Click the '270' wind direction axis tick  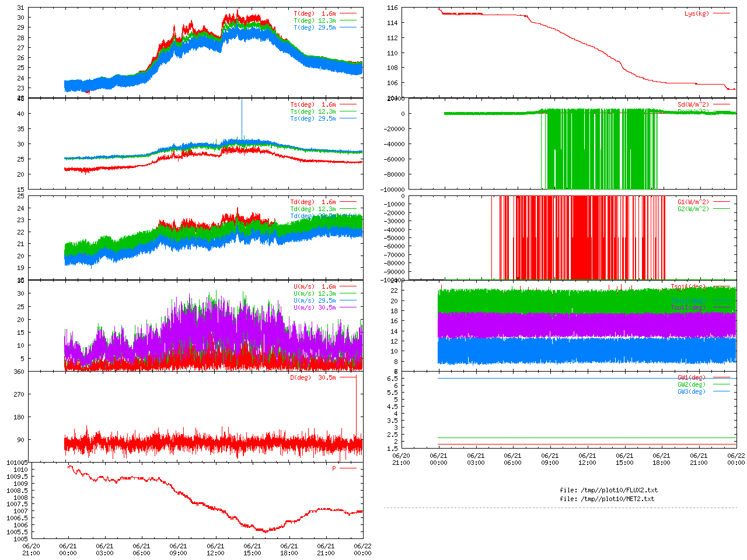pyautogui.click(x=19, y=394)
